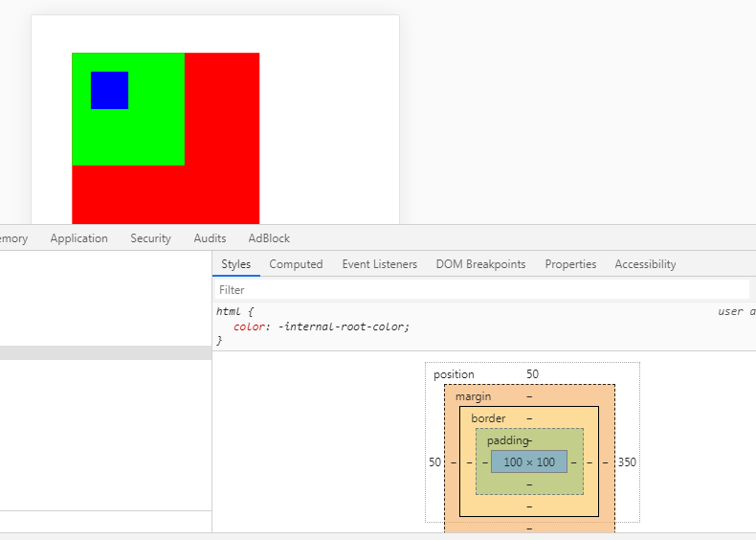This screenshot has height=540, width=756.
Task: Select the highlighted row in Elements panel
Action: point(105,352)
